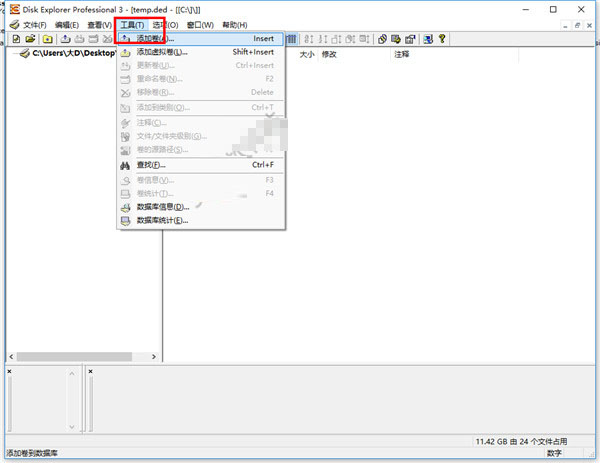
Task: Click the fifth greyed sort toolbar icon
Action: click(x=364, y=39)
